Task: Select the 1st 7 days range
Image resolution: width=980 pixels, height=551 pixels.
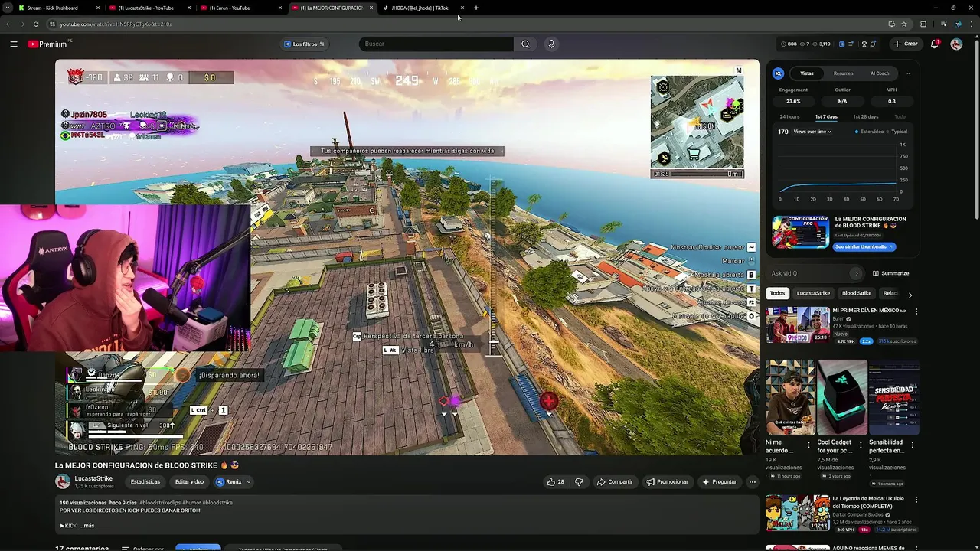Action: click(826, 116)
